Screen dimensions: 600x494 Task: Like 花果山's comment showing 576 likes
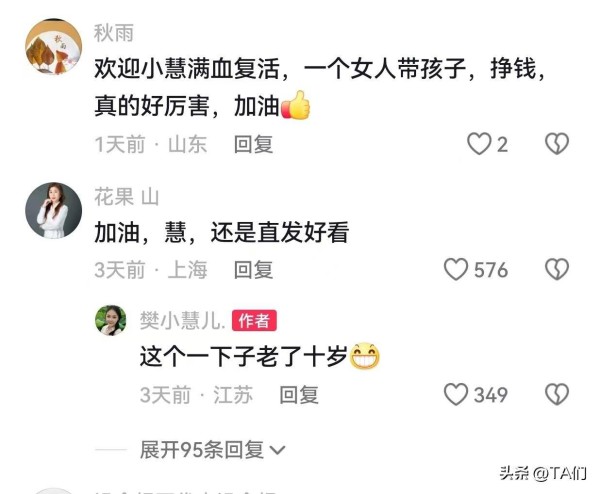pos(456,269)
